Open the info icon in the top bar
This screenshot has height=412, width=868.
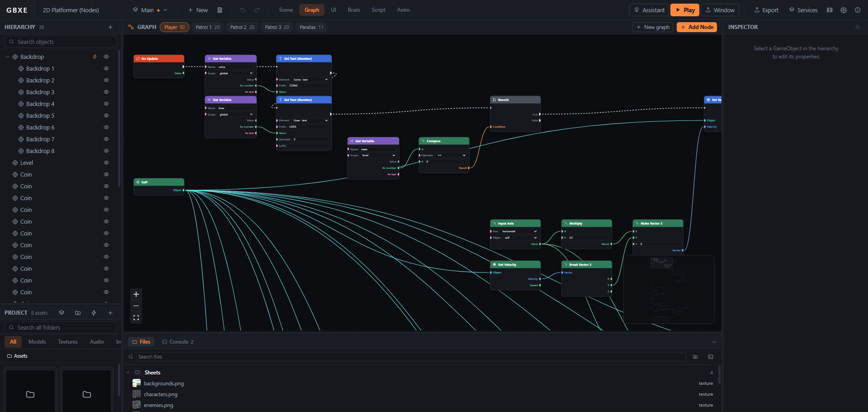(x=858, y=10)
